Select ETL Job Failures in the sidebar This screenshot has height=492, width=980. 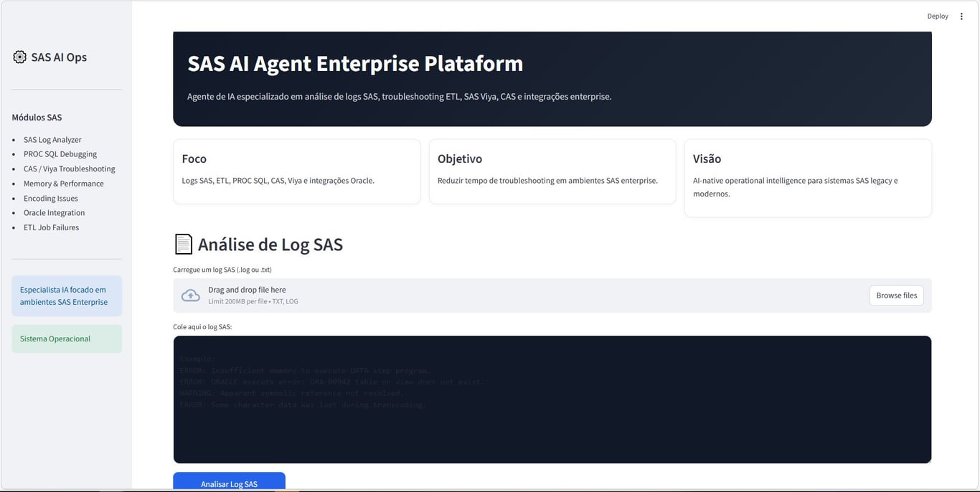point(52,227)
